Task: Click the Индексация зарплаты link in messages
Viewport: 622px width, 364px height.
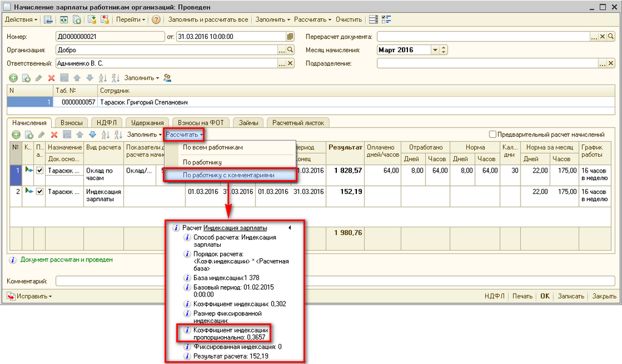Action: (x=235, y=228)
